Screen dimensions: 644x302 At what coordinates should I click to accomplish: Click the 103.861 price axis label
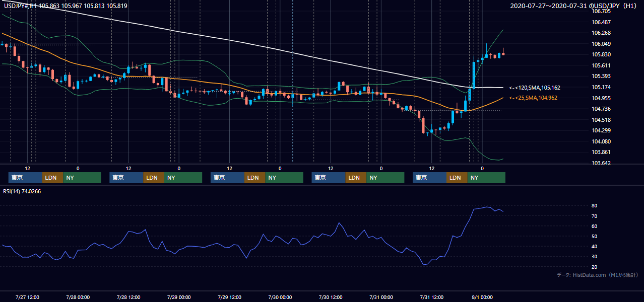[x=601, y=153]
